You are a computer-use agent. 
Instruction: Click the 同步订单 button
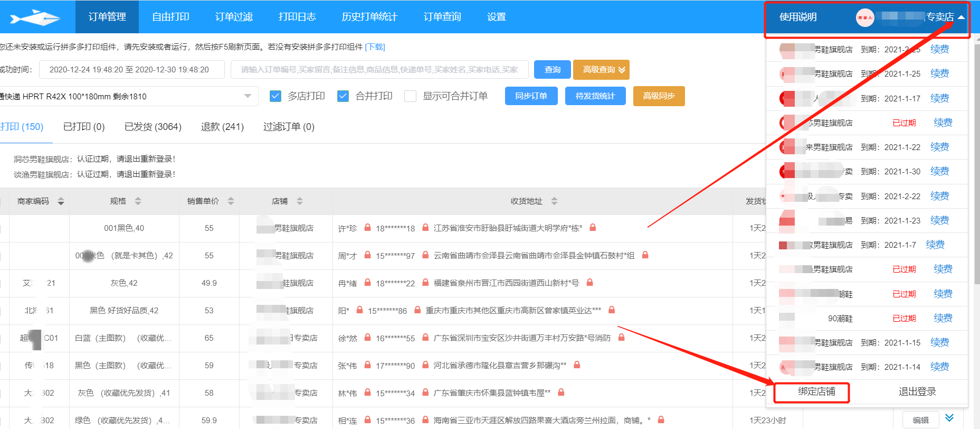[x=531, y=96]
